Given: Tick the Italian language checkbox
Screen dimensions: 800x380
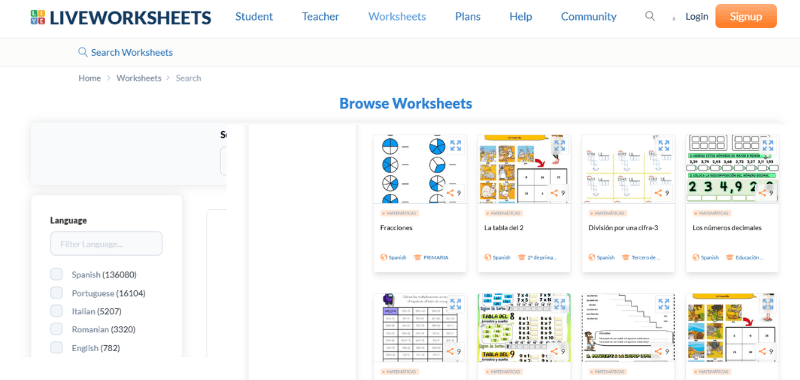Looking at the screenshot, I should coord(56,311).
